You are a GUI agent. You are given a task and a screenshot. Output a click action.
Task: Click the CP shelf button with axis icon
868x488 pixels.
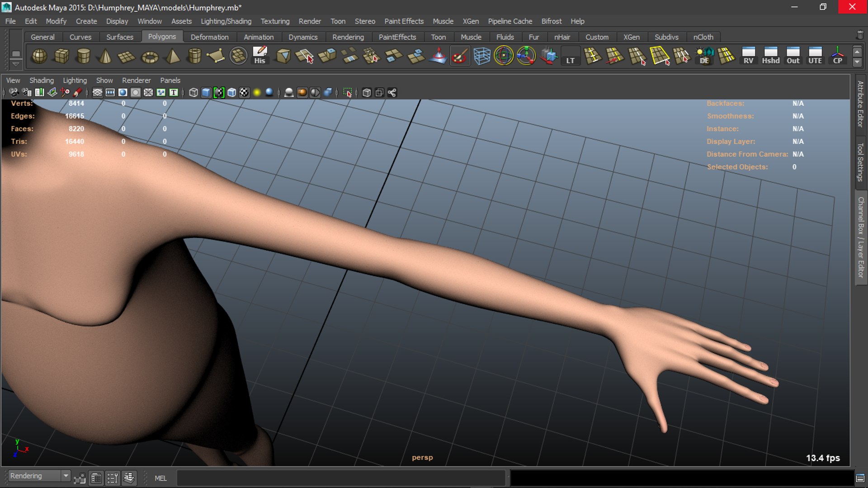coord(837,56)
